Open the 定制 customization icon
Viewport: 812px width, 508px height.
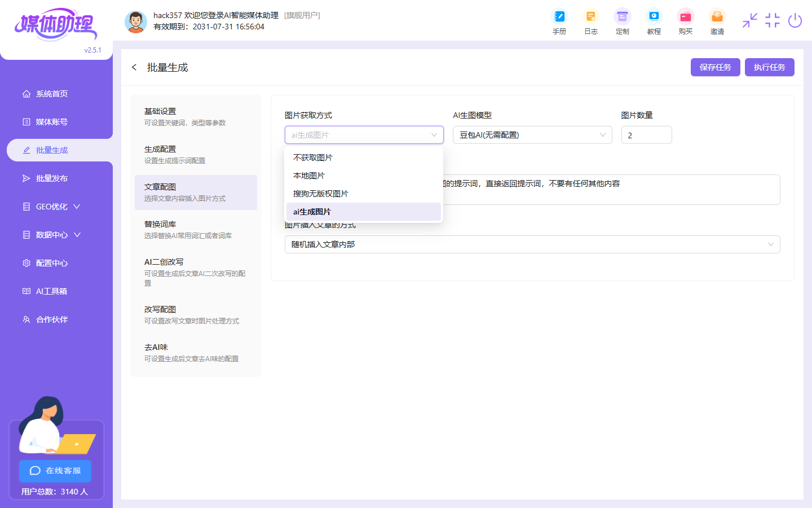point(623,22)
